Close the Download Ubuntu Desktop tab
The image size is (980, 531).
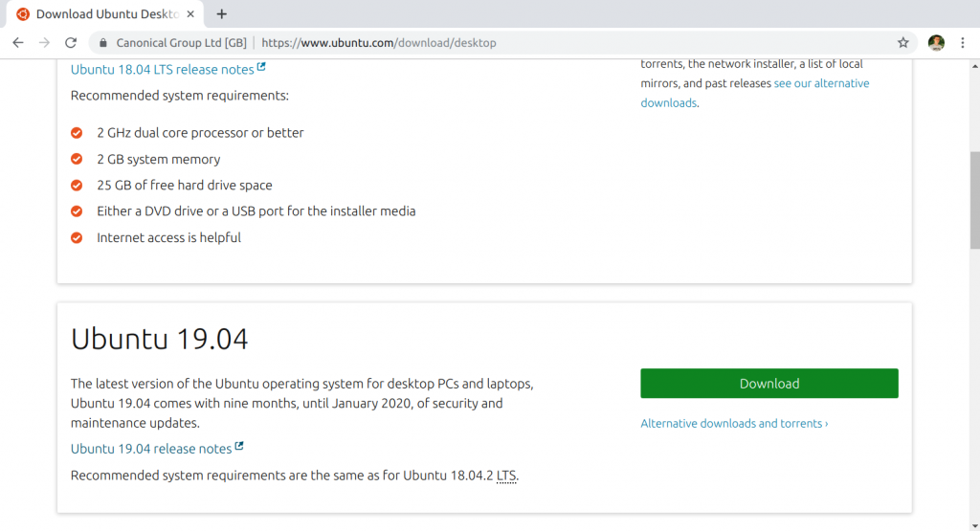192,14
